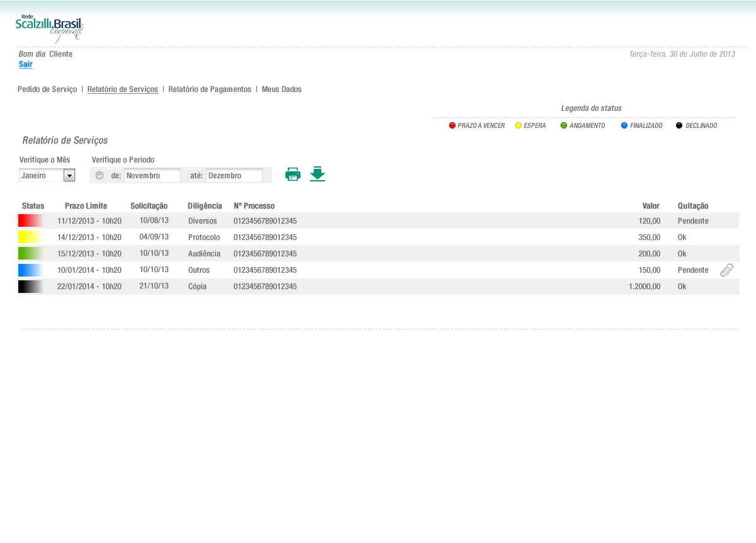Open the paperclip attachment on Outros row

726,270
